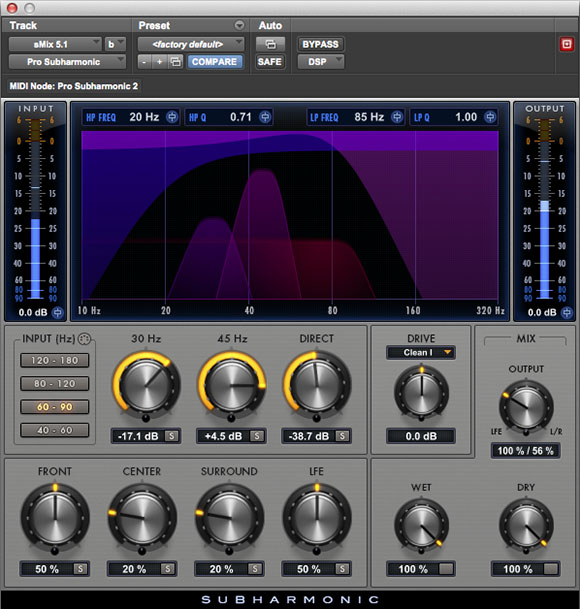The image size is (580, 609).
Task: Click the 30 Hz gain knob
Action: (x=146, y=386)
